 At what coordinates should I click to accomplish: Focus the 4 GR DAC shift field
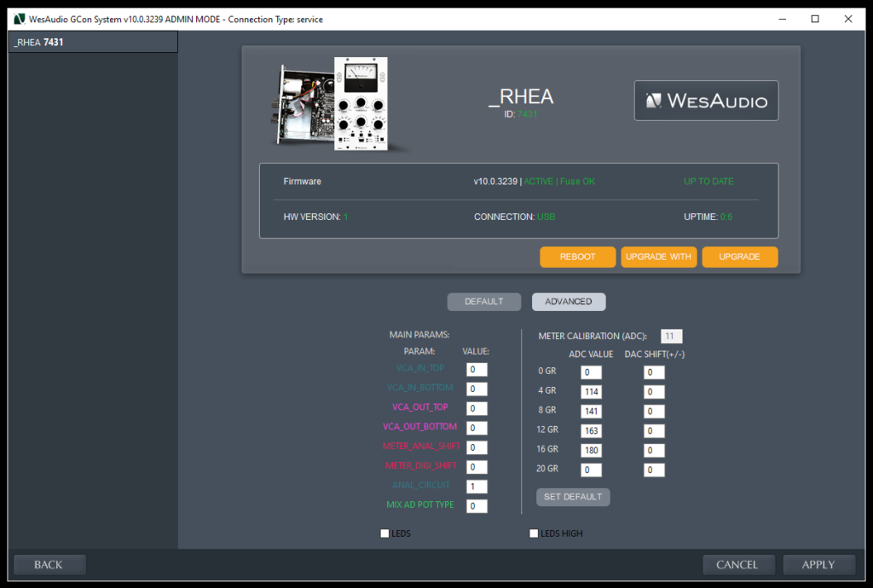point(654,392)
